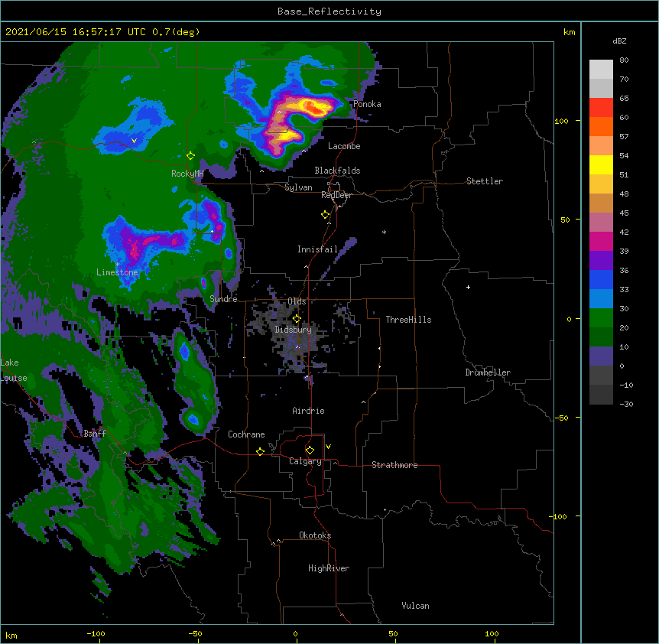
Task: Click the Sundre town label
Action: 223,299
